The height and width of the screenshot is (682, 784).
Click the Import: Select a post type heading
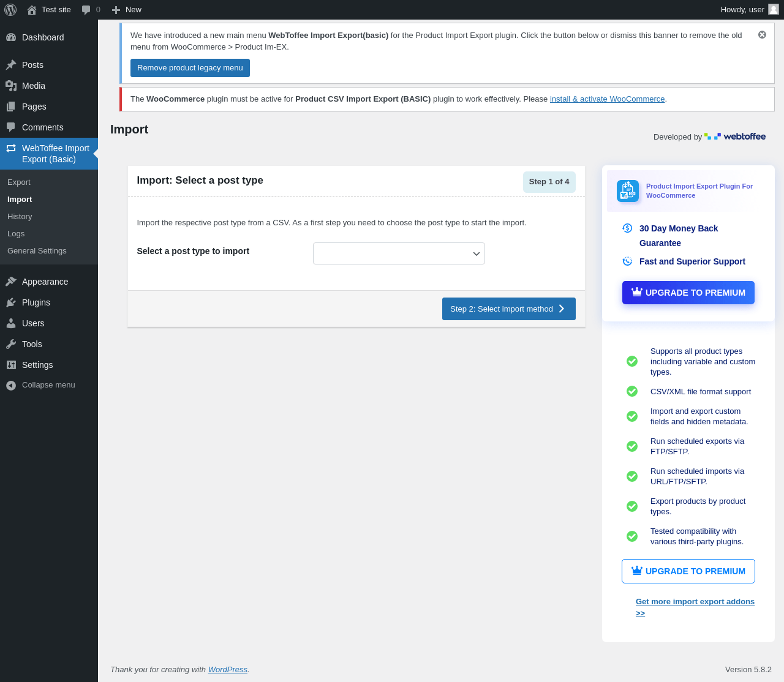click(x=200, y=181)
